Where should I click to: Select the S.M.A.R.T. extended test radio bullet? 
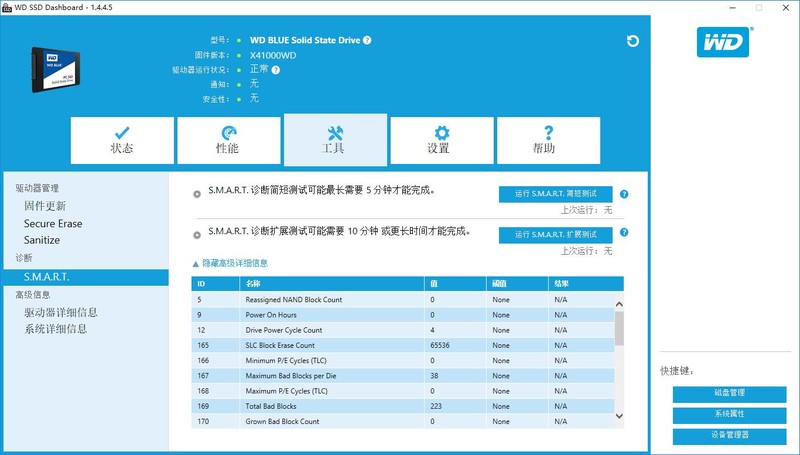pos(197,235)
